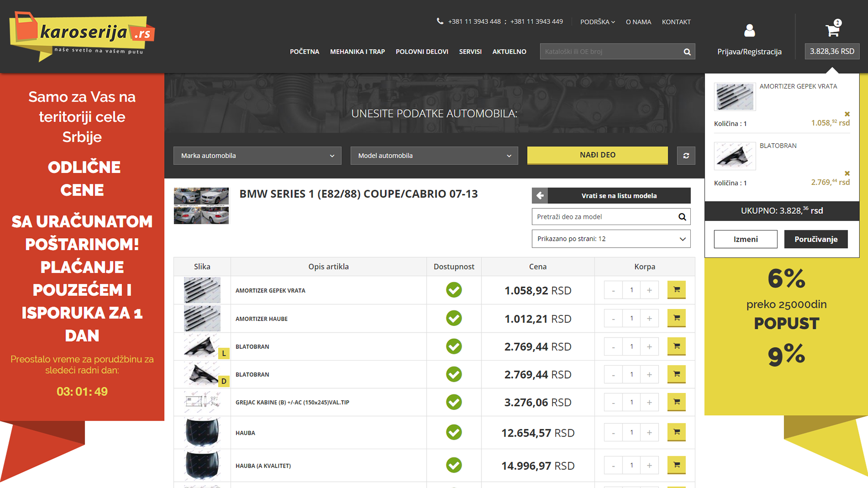Open MEHANIKA I TRAP menu item
This screenshot has height=488, width=868.
pos(357,52)
